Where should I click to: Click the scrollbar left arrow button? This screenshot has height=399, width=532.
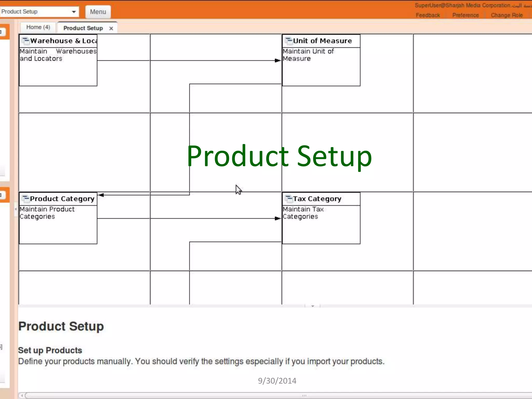coord(22,395)
